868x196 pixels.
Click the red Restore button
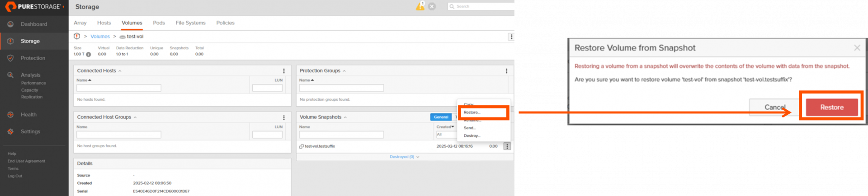(x=831, y=107)
